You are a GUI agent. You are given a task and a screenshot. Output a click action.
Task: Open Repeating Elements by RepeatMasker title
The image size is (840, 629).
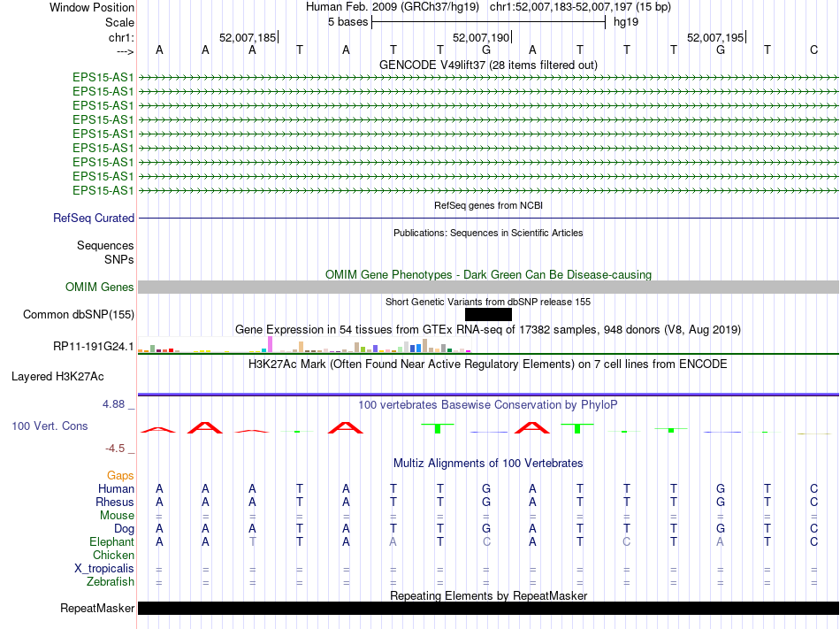[x=488, y=595]
